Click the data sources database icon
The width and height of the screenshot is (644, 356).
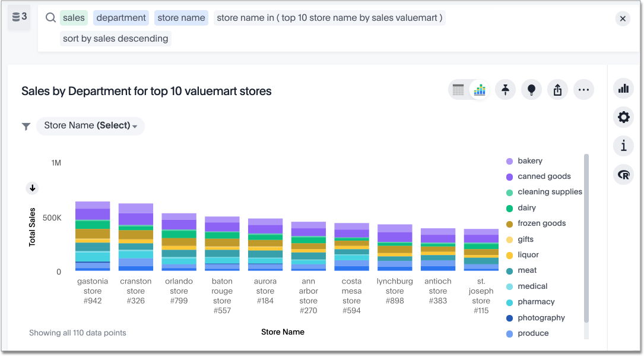coord(18,18)
